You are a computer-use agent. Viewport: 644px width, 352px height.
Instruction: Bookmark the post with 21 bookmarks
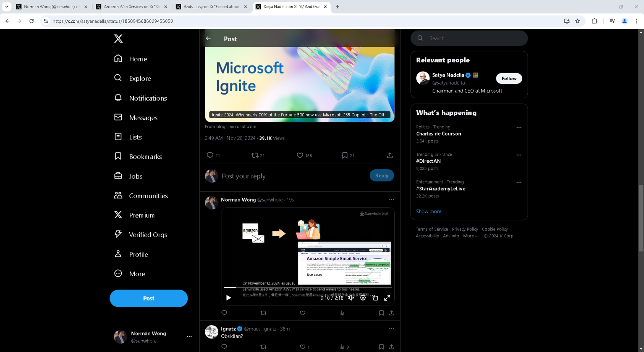345,155
